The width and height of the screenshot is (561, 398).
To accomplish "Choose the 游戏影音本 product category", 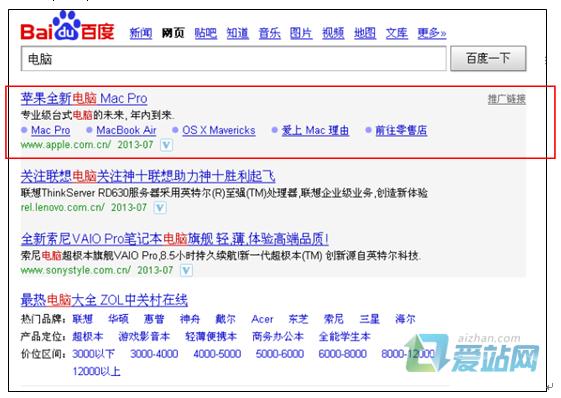I will coord(144,336).
